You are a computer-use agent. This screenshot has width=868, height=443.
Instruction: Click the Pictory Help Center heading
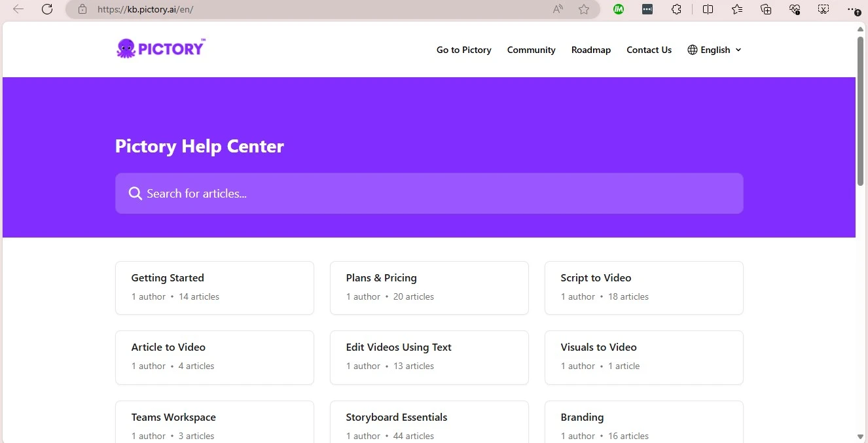200,146
